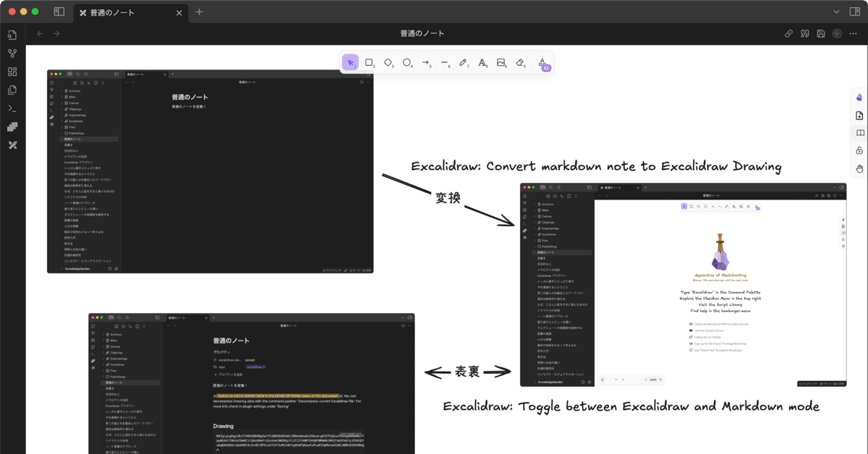Choose the Insert image tool

501,63
